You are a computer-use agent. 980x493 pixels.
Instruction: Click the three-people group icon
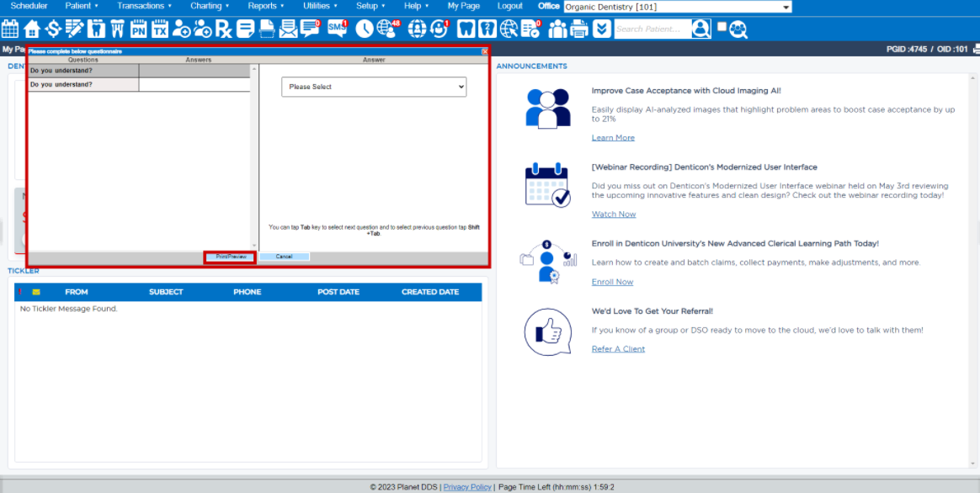pos(557,29)
